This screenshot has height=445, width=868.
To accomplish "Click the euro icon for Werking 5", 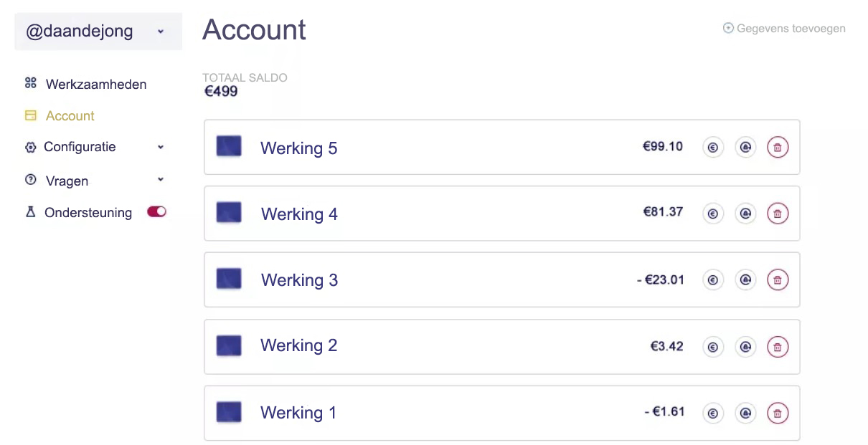I will (713, 148).
